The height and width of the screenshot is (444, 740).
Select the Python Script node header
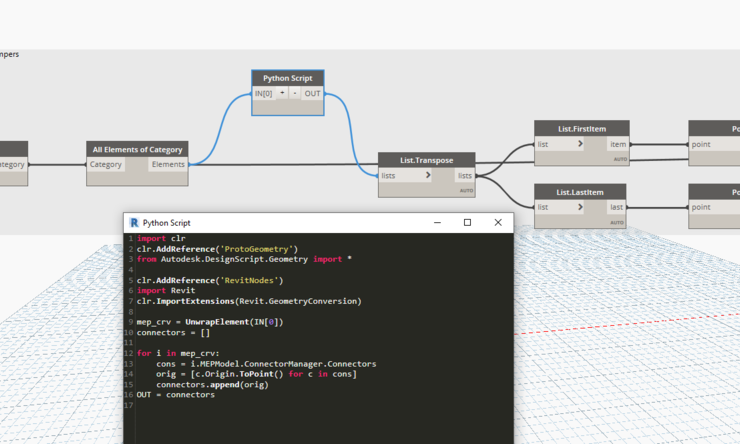point(288,77)
